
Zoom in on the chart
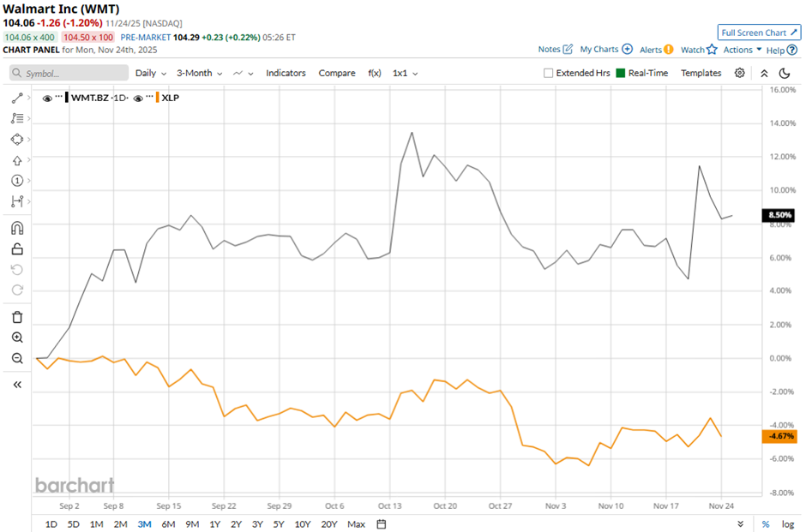(17, 338)
